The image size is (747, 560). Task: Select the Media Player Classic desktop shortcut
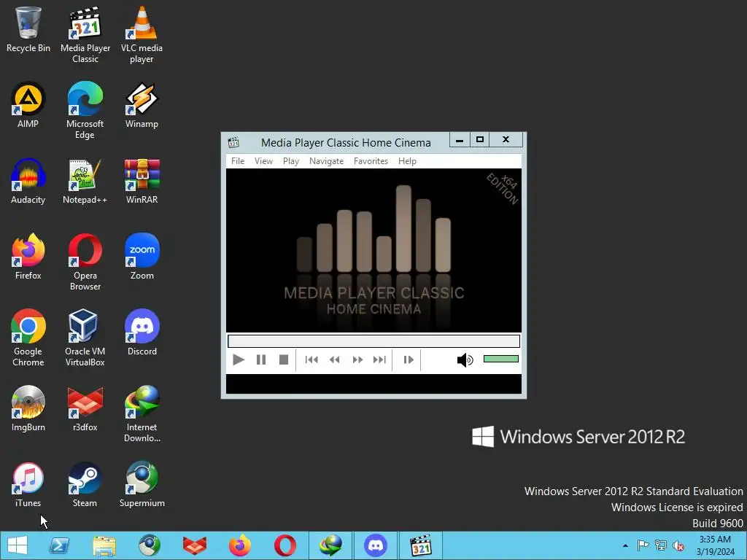pos(85,35)
